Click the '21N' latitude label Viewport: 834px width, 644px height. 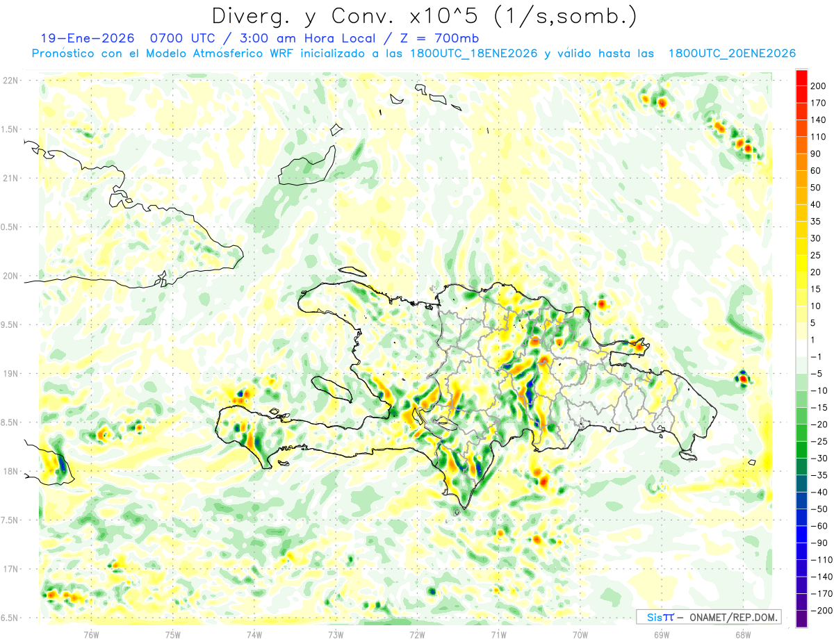[x=11, y=178]
